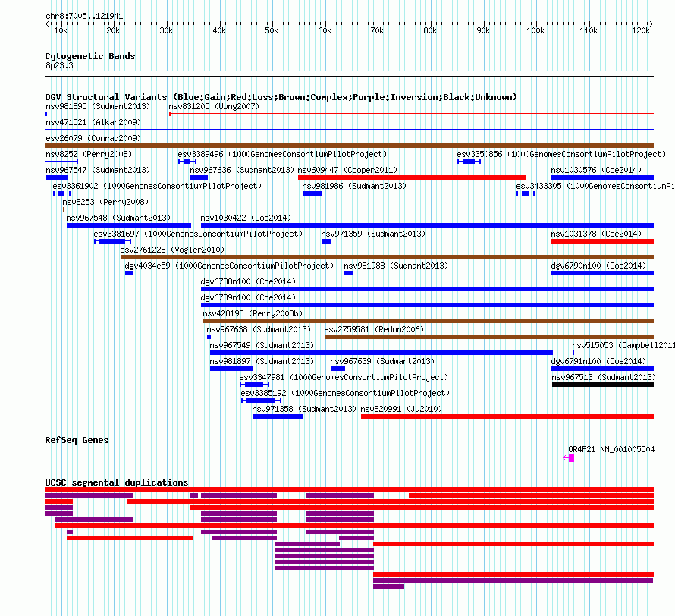
Task: Select the UCSC segmental duplications title
Action: click(x=117, y=482)
